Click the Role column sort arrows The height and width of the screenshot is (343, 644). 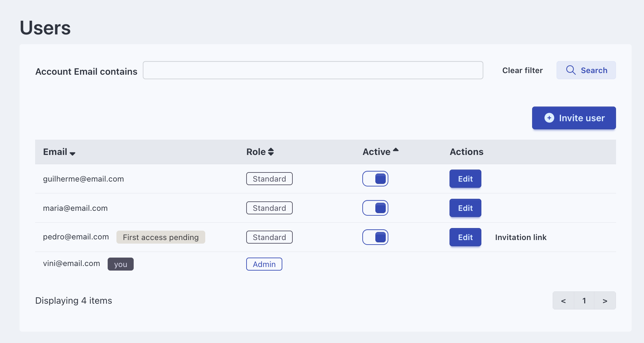tap(271, 152)
